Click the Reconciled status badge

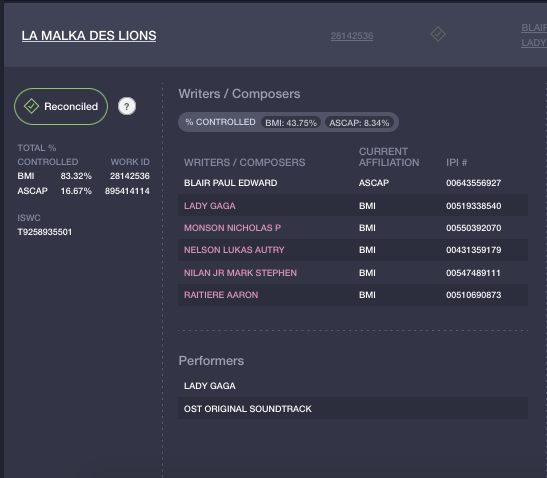pos(61,106)
